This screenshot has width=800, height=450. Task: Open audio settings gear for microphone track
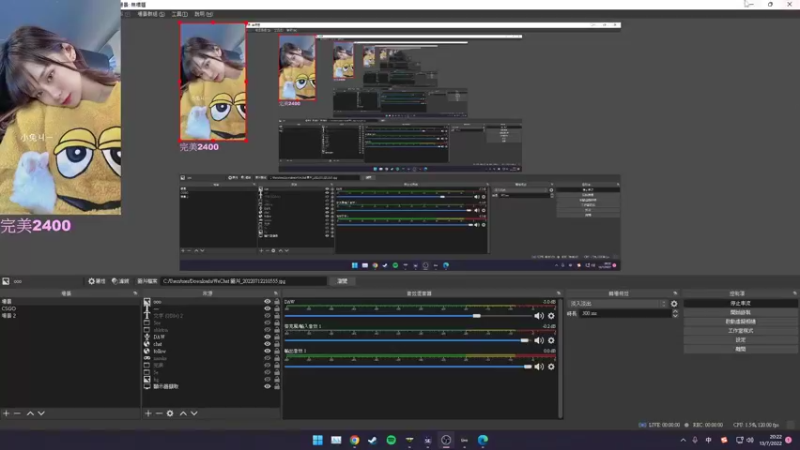tap(551, 340)
